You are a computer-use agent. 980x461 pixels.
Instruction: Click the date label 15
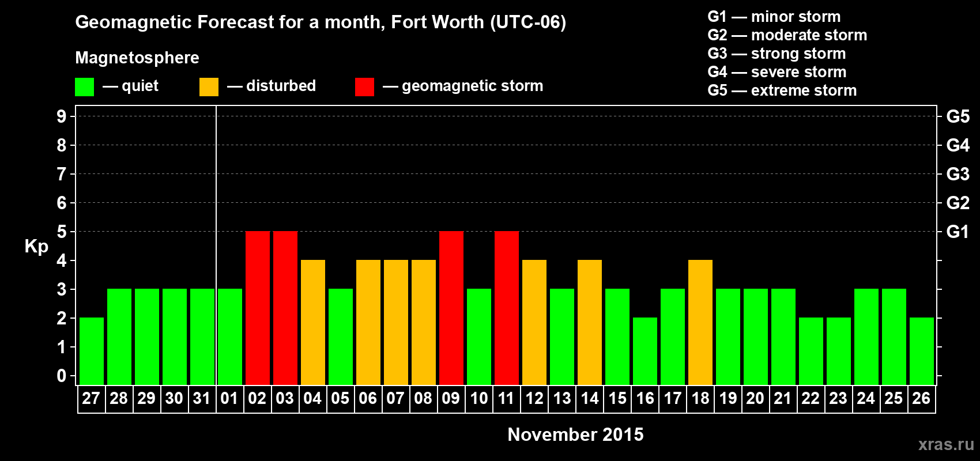coord(617,399)
